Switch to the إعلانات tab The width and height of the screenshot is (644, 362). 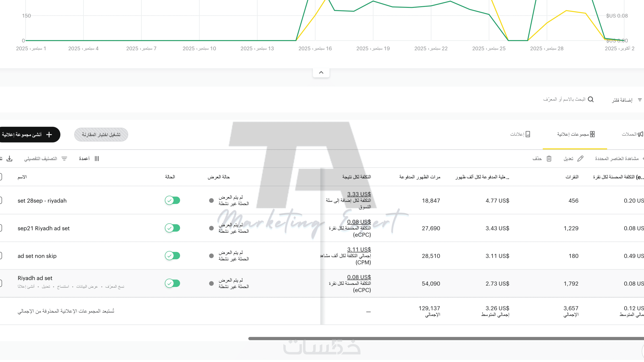tap(520, 134)
